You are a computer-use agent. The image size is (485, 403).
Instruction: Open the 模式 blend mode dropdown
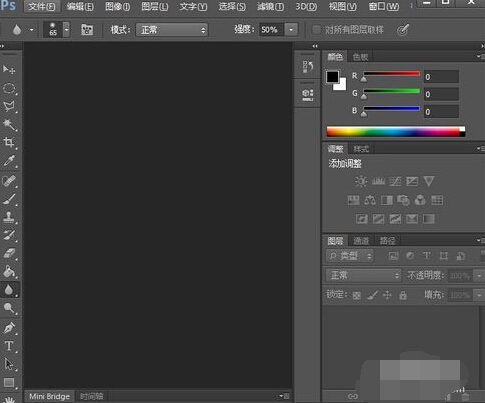point(172,30)
